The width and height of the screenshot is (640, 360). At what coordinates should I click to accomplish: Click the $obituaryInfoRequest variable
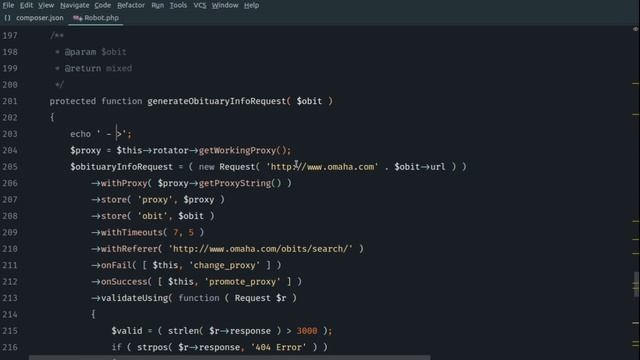pos(122,167)
